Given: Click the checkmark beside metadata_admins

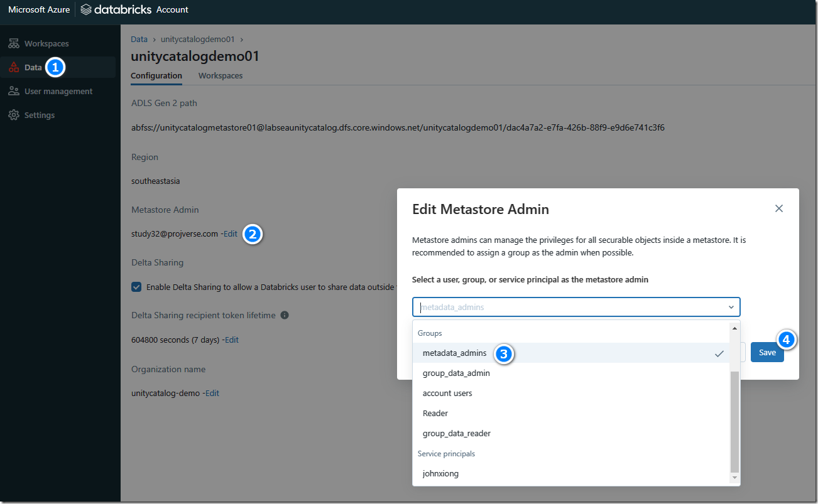Looking at the screenshot, I should point(719,354).
